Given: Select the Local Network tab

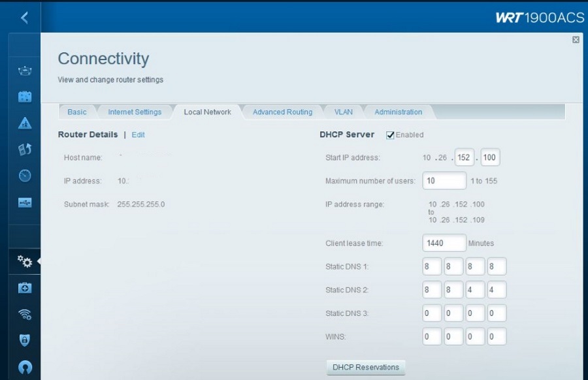Looking at the screenshot, I should click(x=207, y=112).
